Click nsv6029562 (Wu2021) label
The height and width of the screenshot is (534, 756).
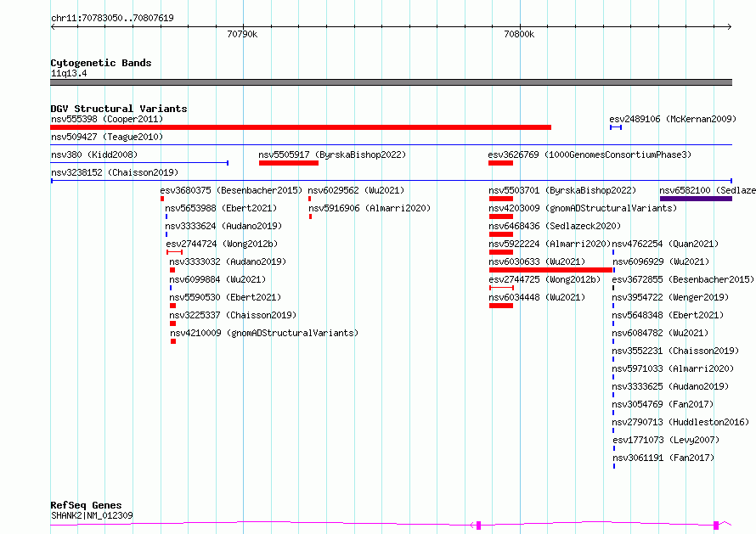pos(356,190)
